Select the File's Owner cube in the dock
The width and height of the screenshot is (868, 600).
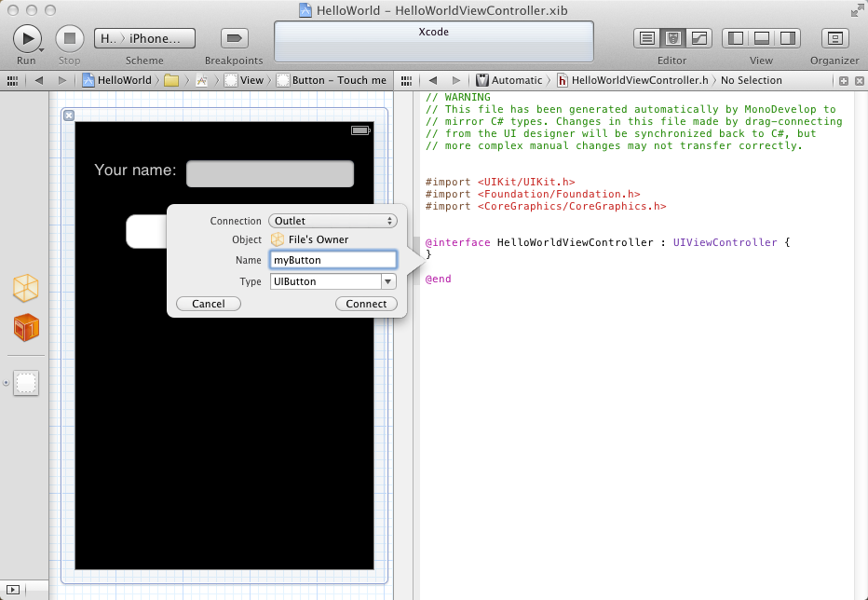point(26,288)
